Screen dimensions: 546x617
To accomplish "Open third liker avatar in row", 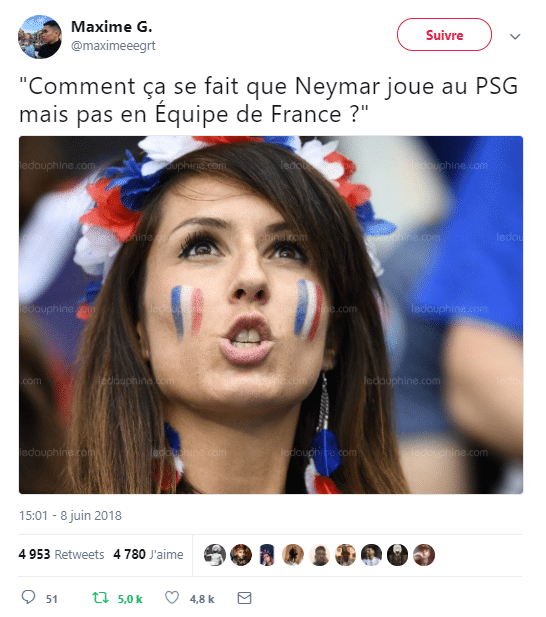I will (x=267, y=555).
